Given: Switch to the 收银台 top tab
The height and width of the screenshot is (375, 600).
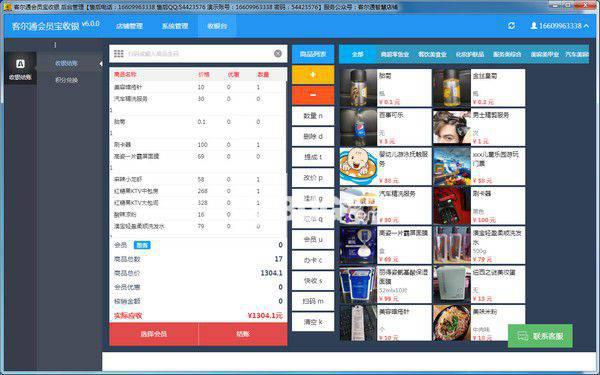Looking at the screenshot, I should click(x=217, y=26).
